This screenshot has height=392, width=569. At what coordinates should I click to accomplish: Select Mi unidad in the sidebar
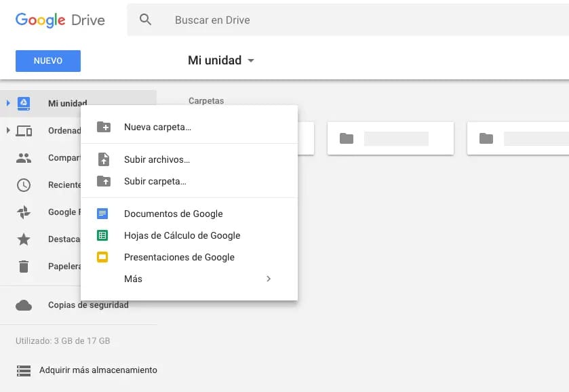click(x=68, y=104)
